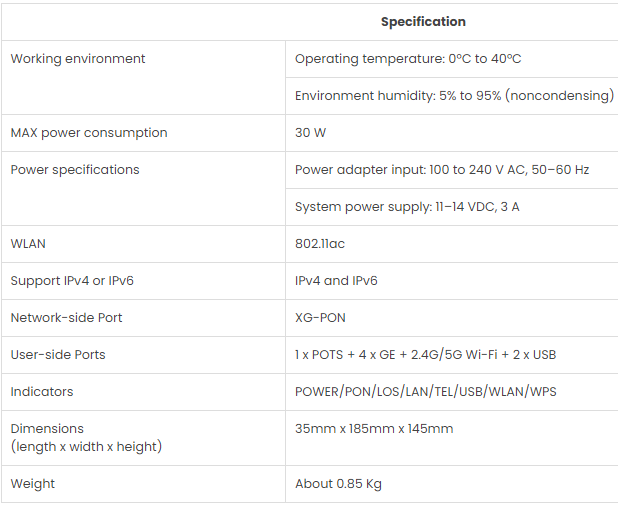
Task: Select the Power specifications row label
Action: coord(75,170)
